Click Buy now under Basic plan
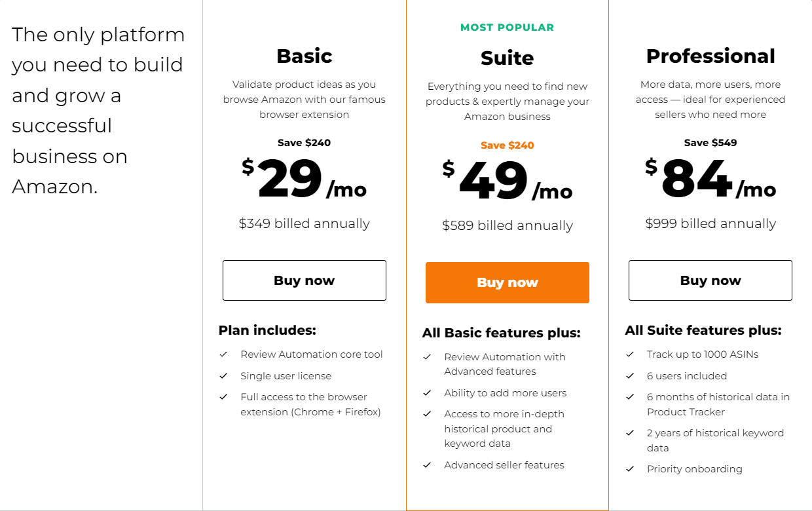The width and height of the screenshot is (812, 511). click(x=304, y=280)
